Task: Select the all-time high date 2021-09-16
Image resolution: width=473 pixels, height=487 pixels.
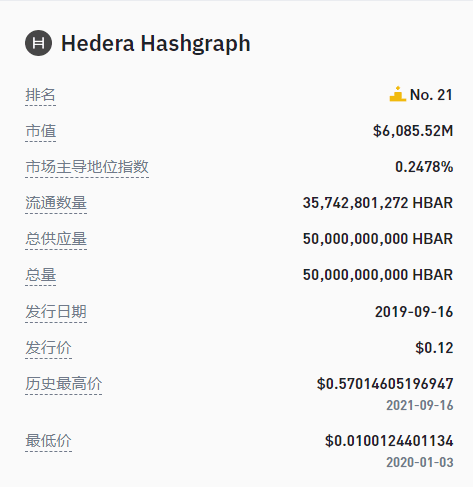Action: [420, 406]
